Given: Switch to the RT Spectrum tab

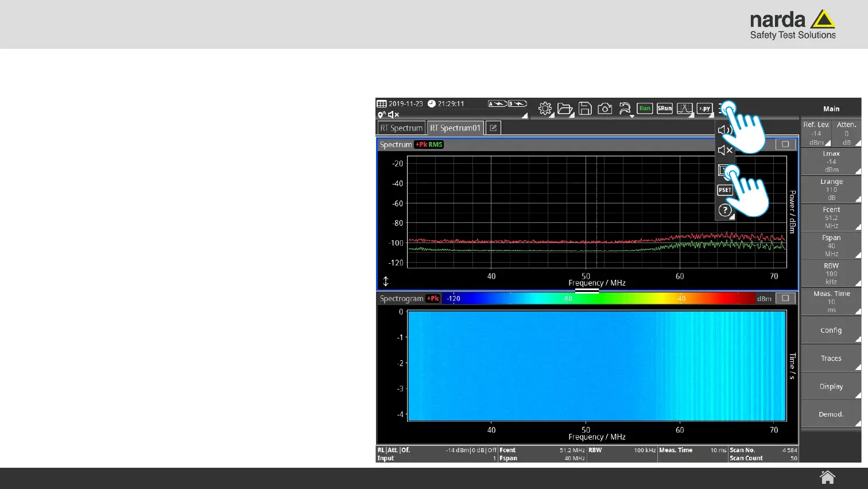Looking at the screenshot, I should (401, 128).
